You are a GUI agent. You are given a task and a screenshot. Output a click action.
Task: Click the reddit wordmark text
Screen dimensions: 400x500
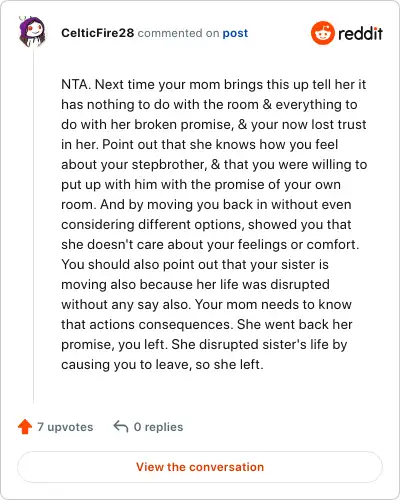360,34
